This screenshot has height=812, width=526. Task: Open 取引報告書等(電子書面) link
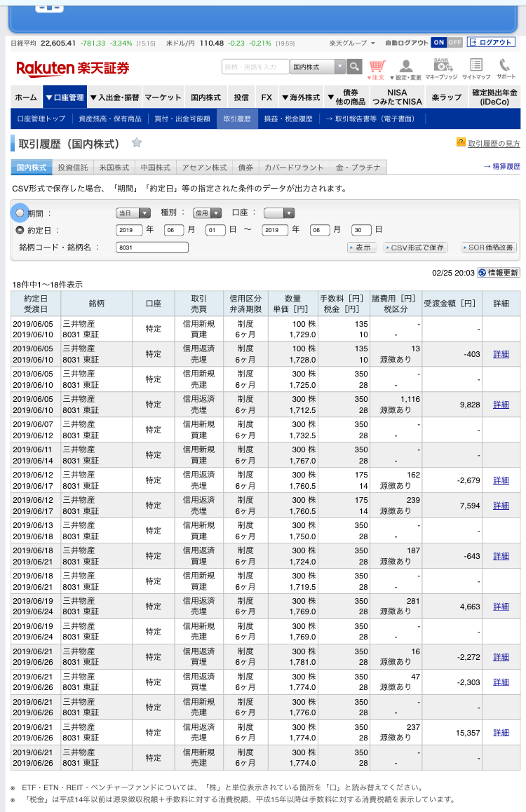click(x=371, y=119)
